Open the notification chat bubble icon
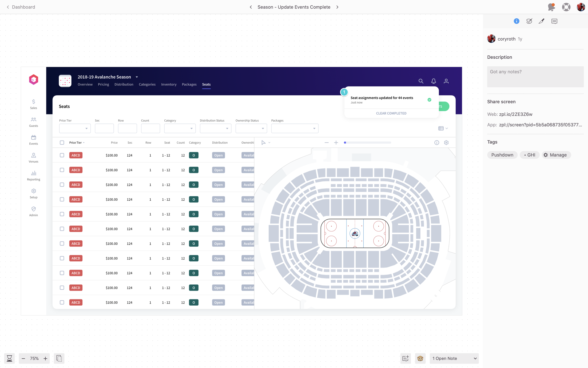The width and height of the screenshot is (588, 368). pyautogui.click(x=551, y=7)
